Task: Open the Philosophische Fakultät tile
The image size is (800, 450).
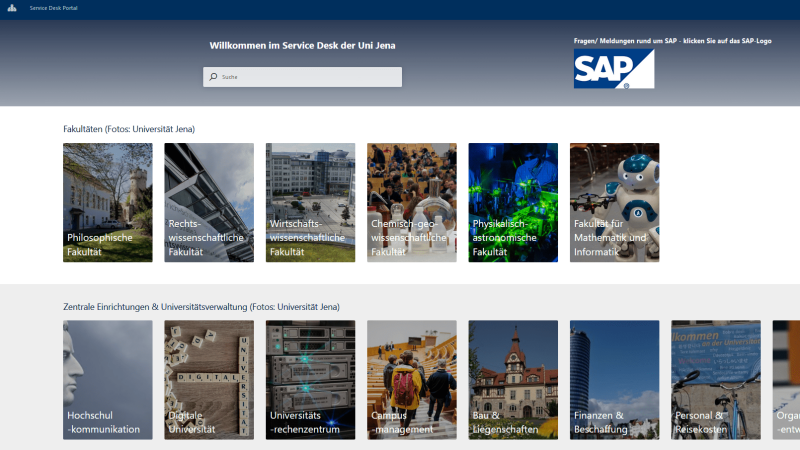Action: [108, 203]
